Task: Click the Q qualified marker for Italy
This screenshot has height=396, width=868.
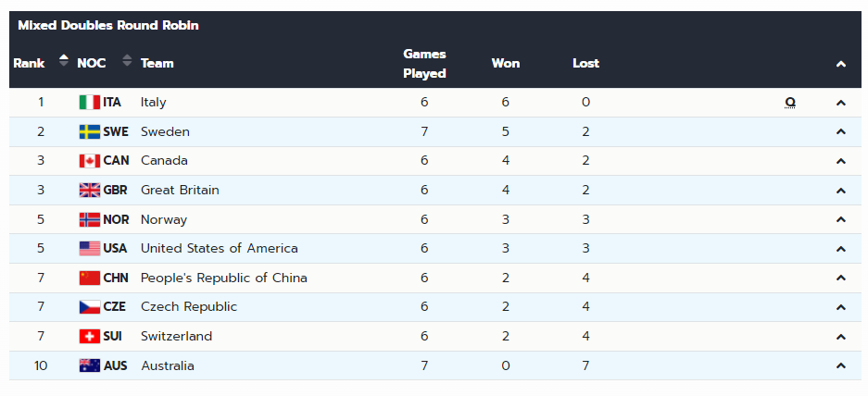Action: click(x=790, y=103)
